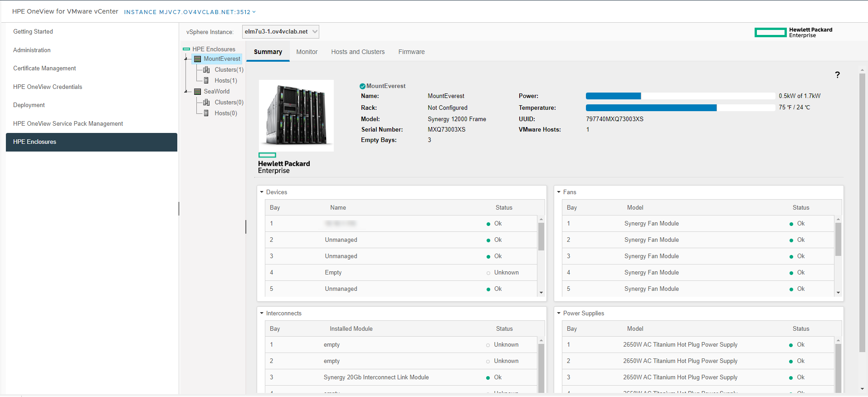The height and width of the screenshot is (397, 868).
Task: Click Fans bay 3 Synergy Fan Module
Action: click(x=652, y=256)
